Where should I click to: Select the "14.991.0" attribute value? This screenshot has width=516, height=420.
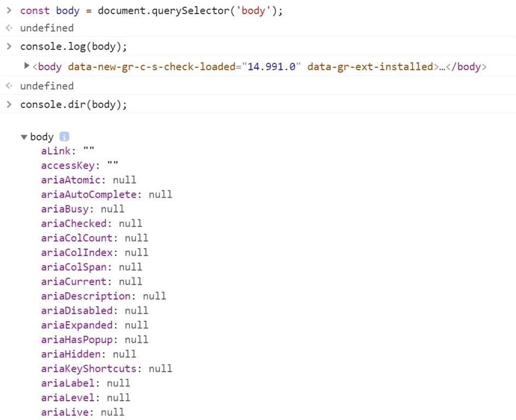click(271, 67)
